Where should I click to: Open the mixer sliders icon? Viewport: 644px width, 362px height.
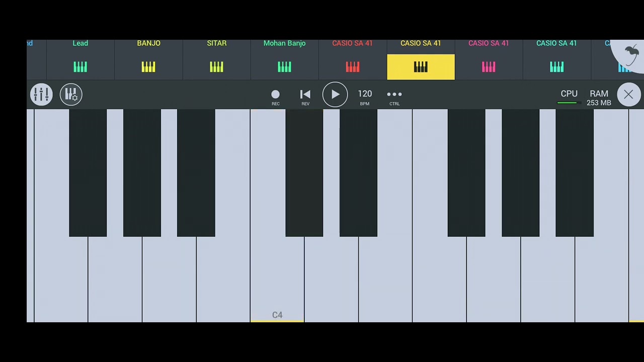[41, 95]
